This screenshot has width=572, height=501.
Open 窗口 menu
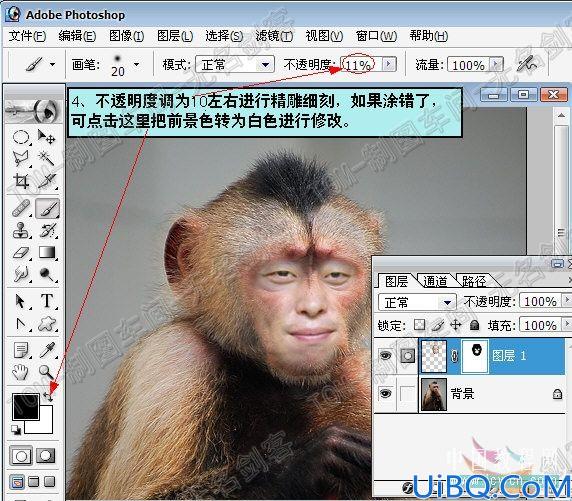[x=376, y=36]
